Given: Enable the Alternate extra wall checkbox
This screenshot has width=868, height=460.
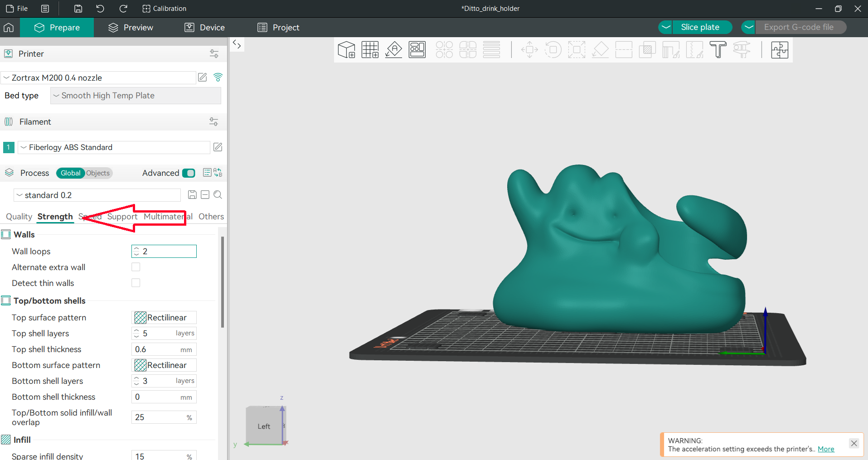Looking at the screenshot, I should 136,267.
